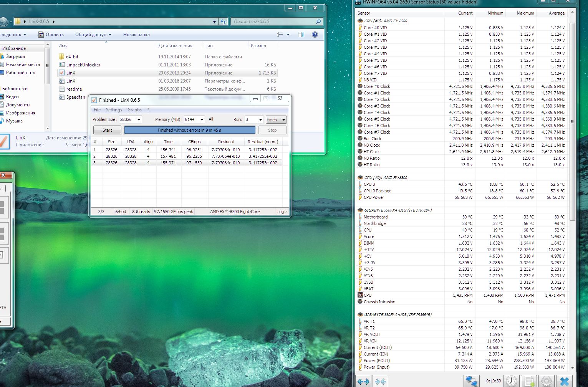Open the Problem size dropdown in LinX
This screenshot has height=387, width=588.
[139, 119]
